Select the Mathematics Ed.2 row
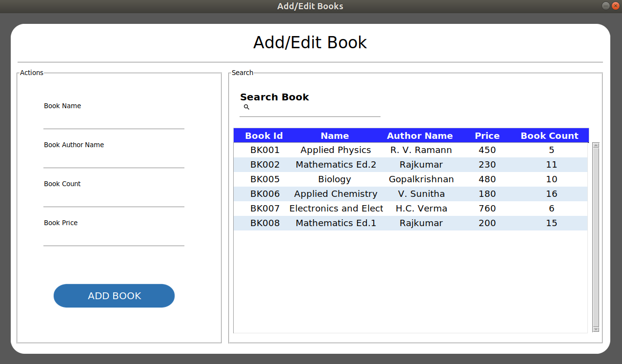The width and height of the screenshot is (622, 364). pos(336,165)
